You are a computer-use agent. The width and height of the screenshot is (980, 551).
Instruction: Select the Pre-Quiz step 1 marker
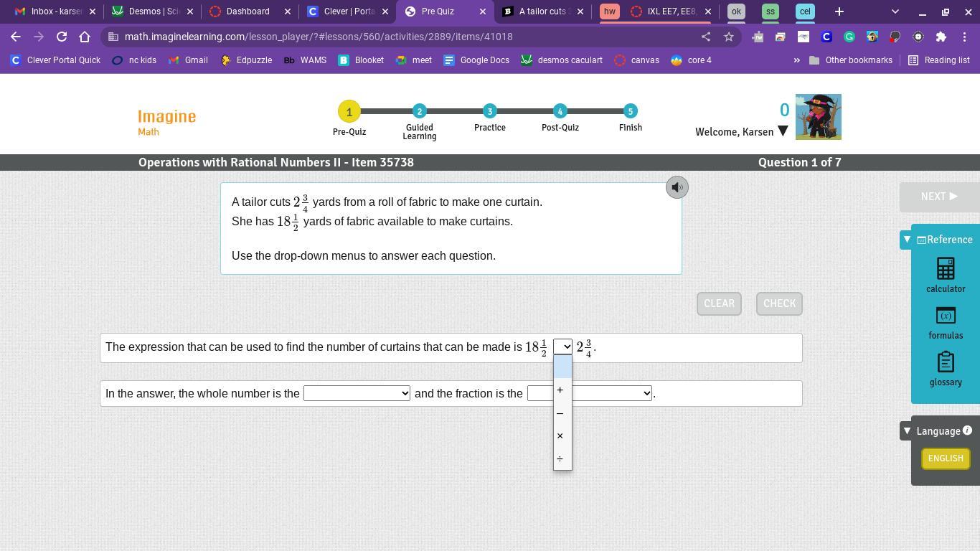click(x=349, y=111)
